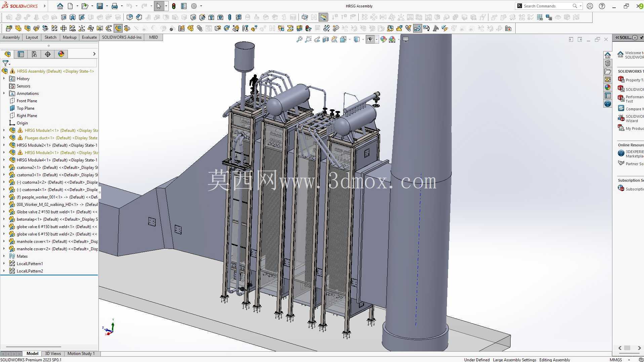644x362 pixels.
Task: Select LocalLPattern2 in the feature tree
Action: tap(30, 271)
